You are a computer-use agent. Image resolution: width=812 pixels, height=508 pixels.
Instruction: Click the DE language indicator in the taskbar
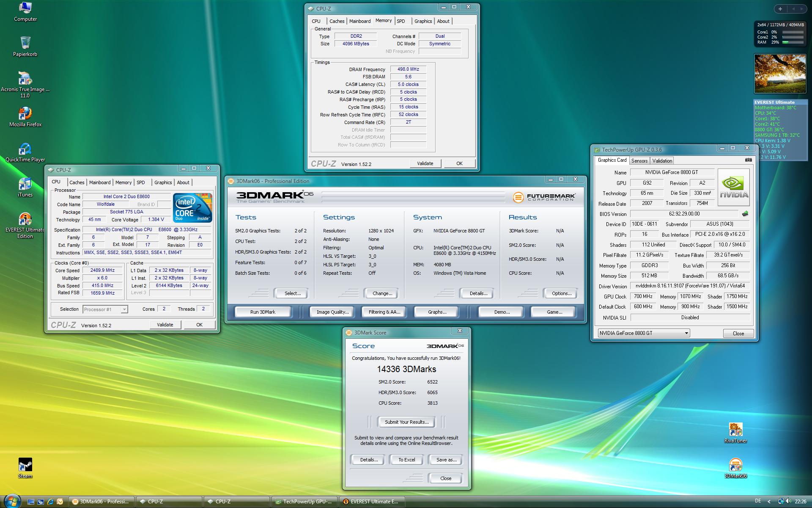click(758, 501)
